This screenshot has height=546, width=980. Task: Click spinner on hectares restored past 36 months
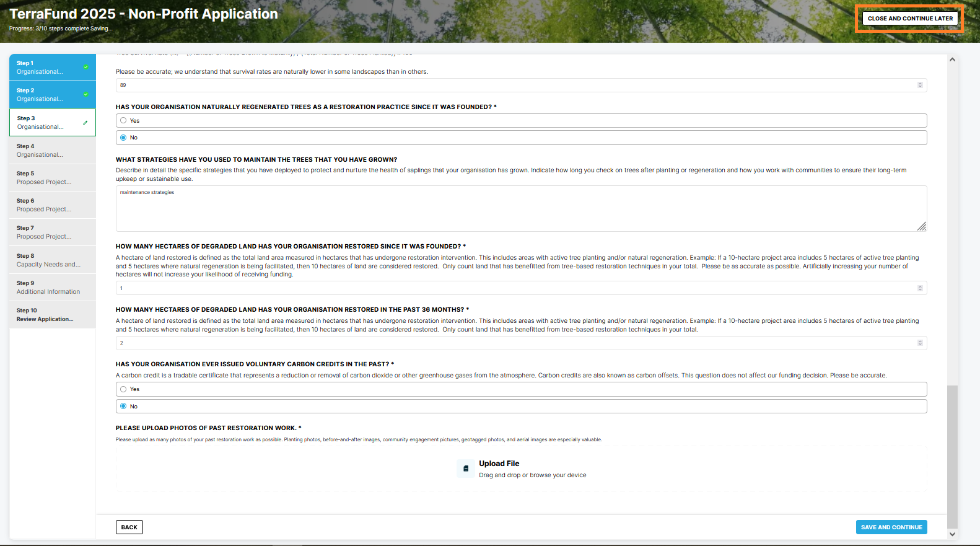920,343
